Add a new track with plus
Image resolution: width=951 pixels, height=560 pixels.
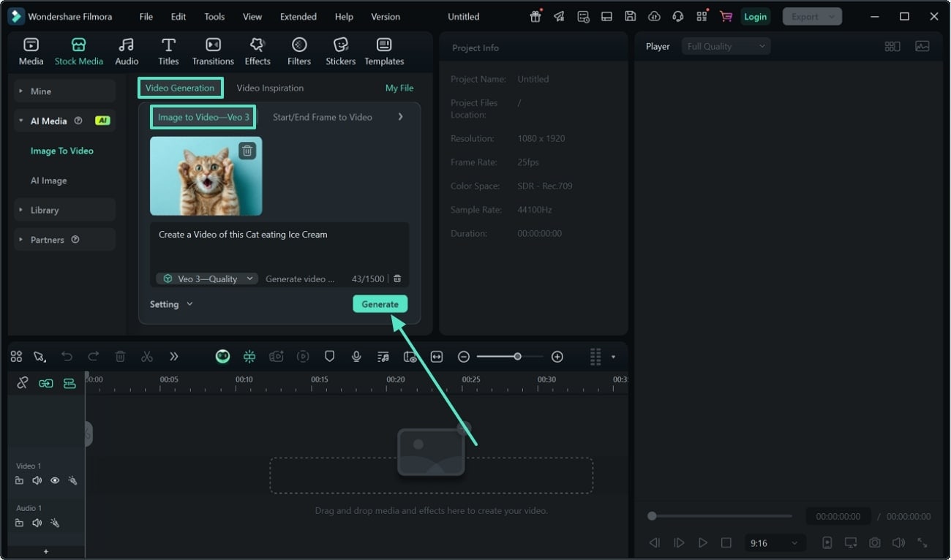(x=46, y=552)
